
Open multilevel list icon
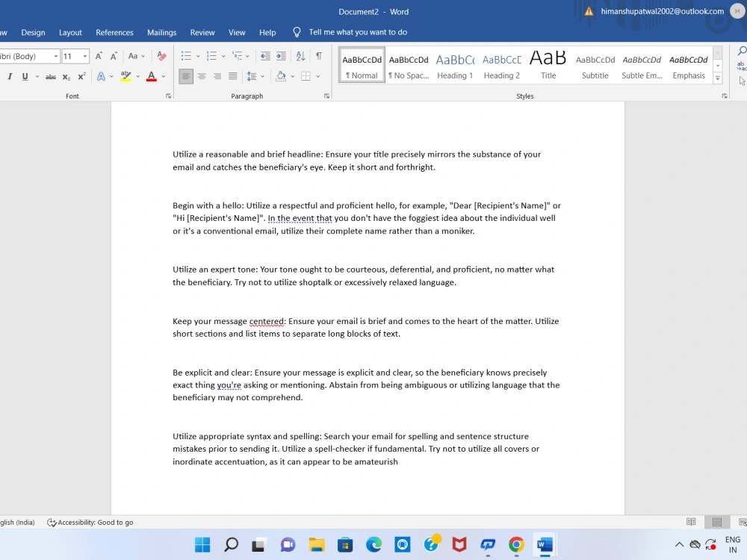click(x=237, y=56)
